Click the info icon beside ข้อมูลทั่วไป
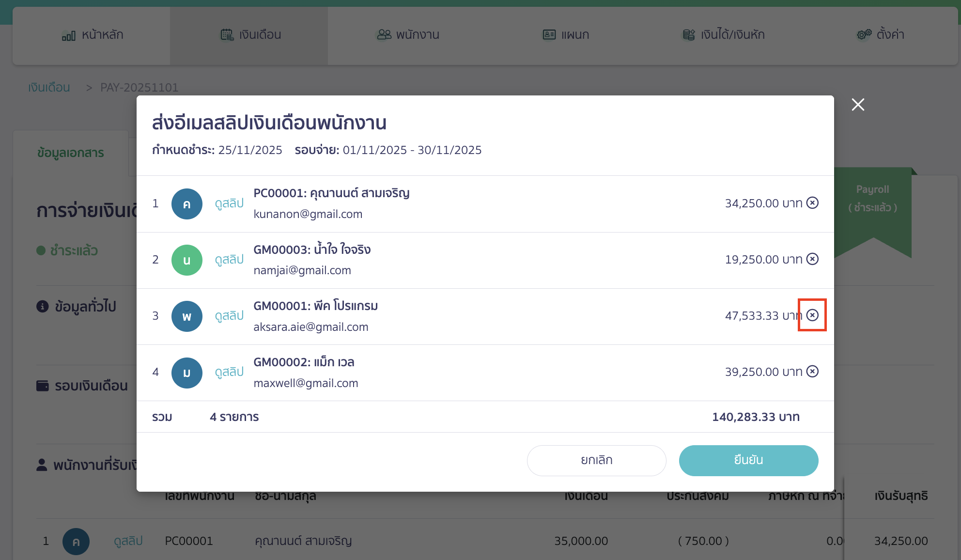 (x=42, y=307)
